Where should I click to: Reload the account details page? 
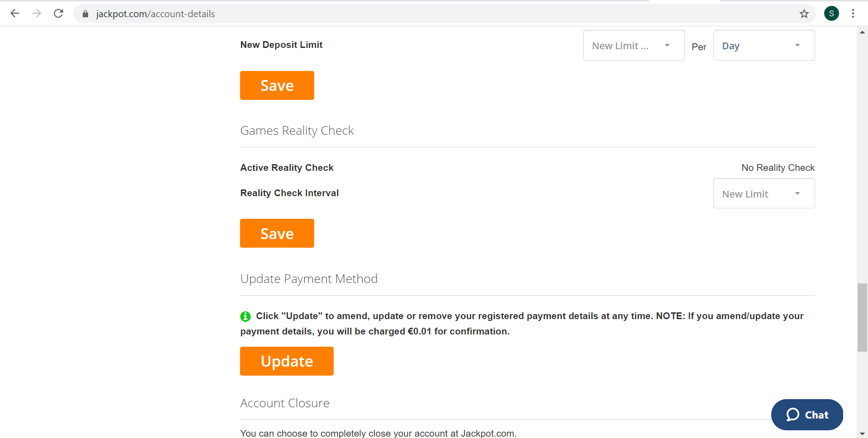[x=58, y=14]
